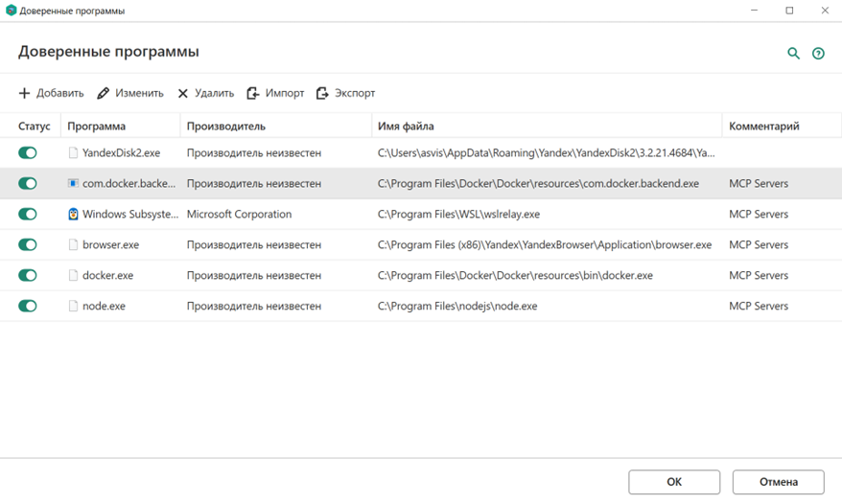
Task: Click the YandexDisk2.exe file icon
Action: (x=74, y=153)
